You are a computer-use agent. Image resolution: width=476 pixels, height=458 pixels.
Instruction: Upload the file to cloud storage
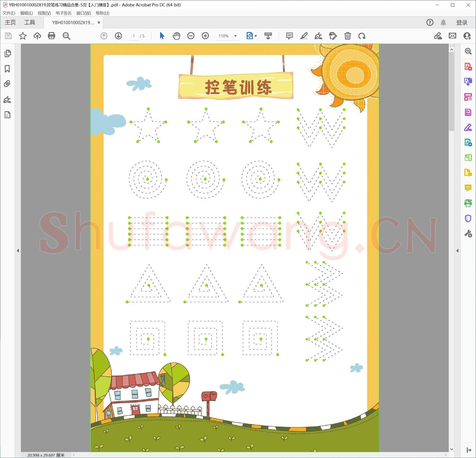click(37, 36)
